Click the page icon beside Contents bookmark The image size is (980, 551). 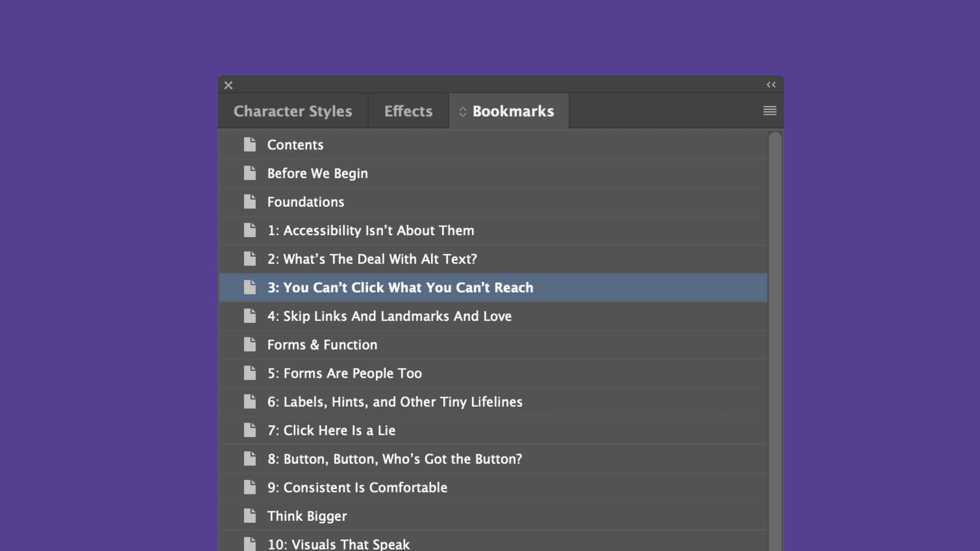pyautogui.click(x=250, y=145)
